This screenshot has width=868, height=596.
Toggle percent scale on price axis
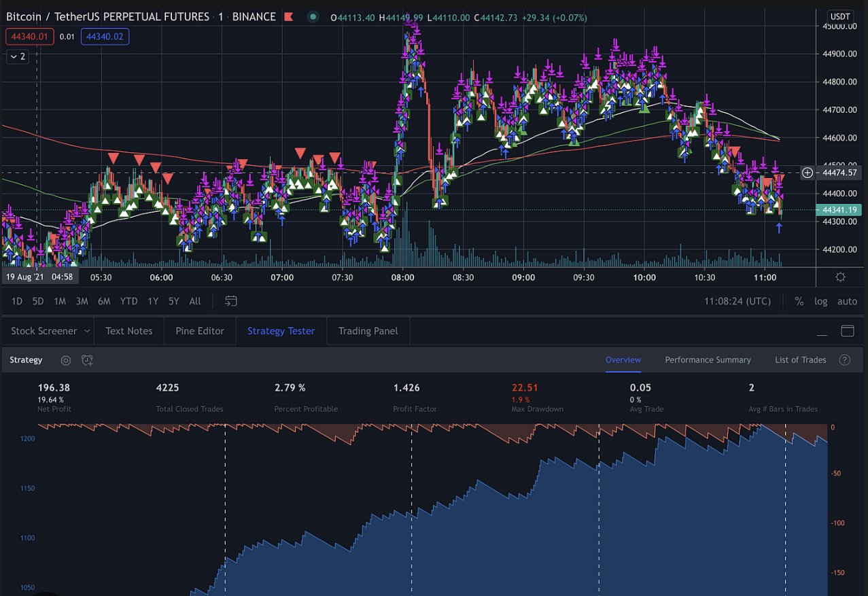tap(799, 301)
